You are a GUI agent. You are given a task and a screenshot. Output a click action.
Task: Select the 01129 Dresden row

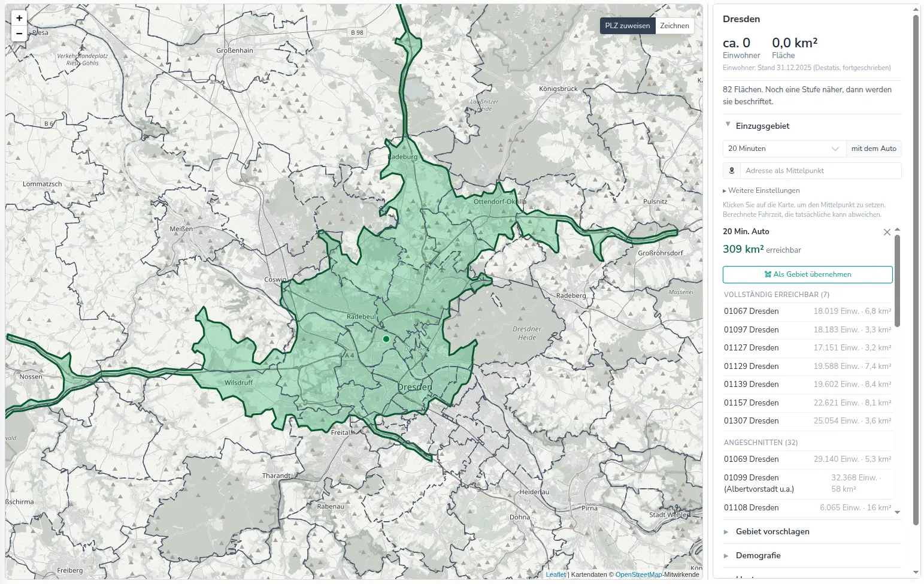[808, 367]
